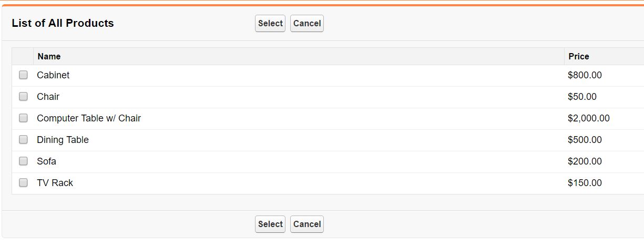This screenshot has height=246, width=644.
Task: Select Computer Table w/ Chair checkbox
Action: click(23, 118)
